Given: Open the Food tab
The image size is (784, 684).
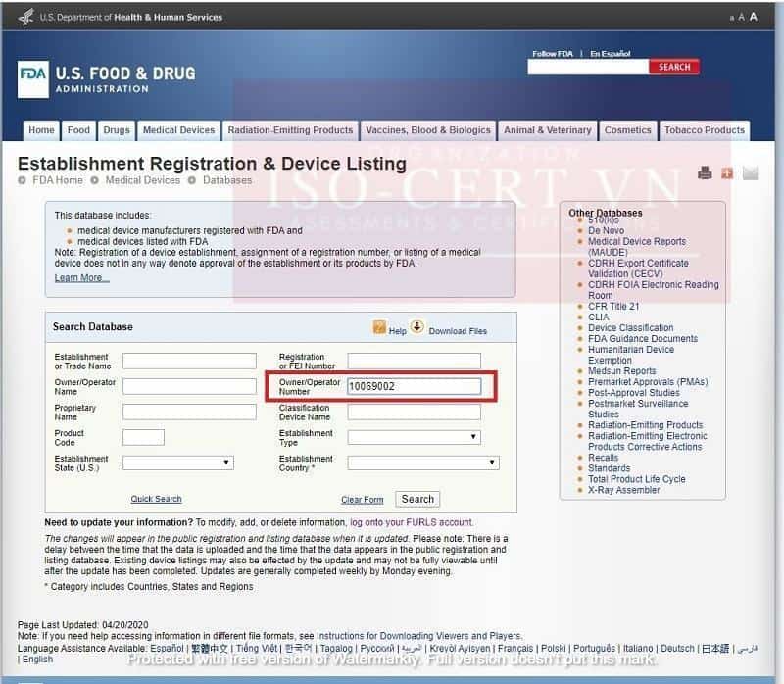Looking at the screenshot, I should pos(78,130).
